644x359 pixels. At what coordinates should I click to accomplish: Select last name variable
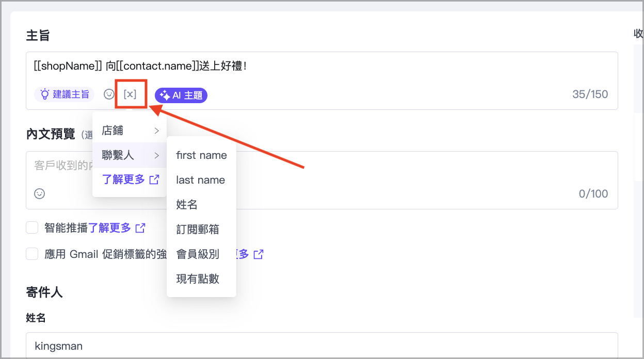[x=200, y=180]
